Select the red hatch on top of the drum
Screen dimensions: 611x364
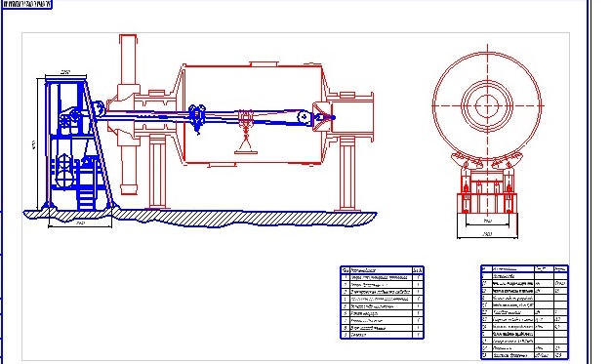tap(264, 64)
